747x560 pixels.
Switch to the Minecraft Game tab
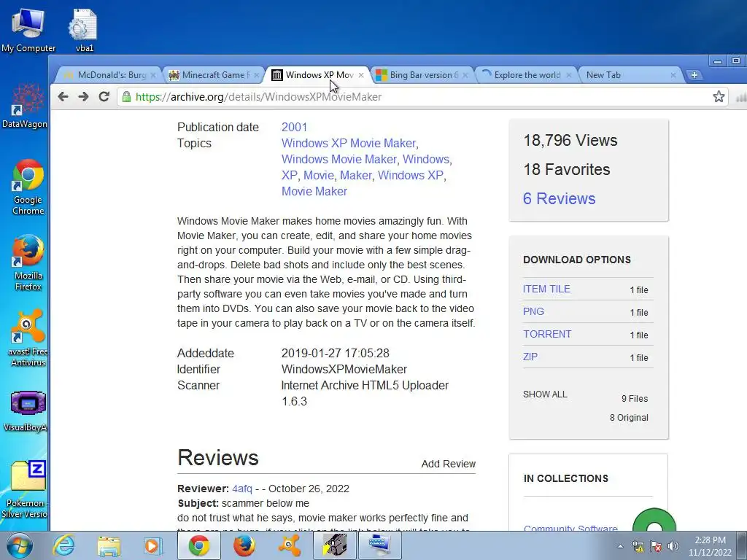213,75
